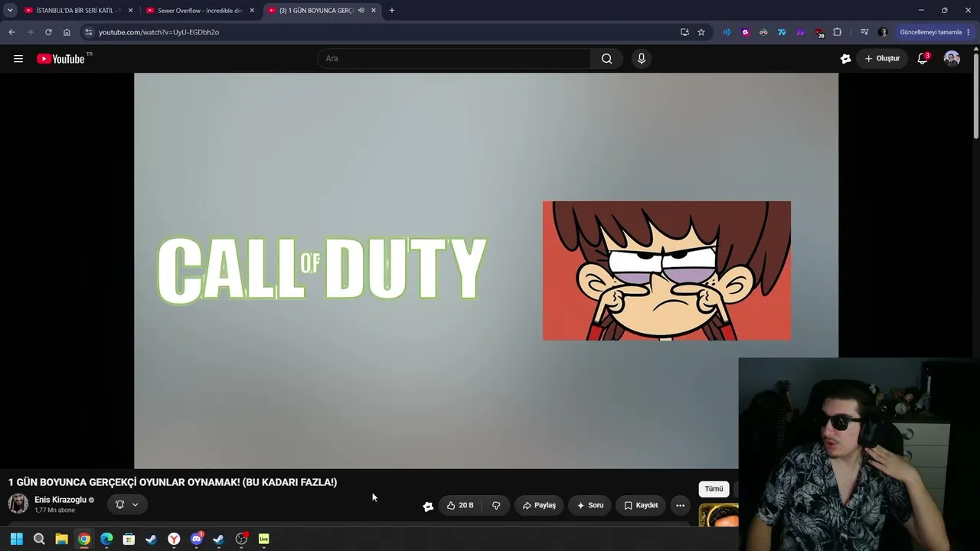Click the magnifier search button on YouTube
The width and height of the screenshot is (980, 551).
tap(606, 59)
